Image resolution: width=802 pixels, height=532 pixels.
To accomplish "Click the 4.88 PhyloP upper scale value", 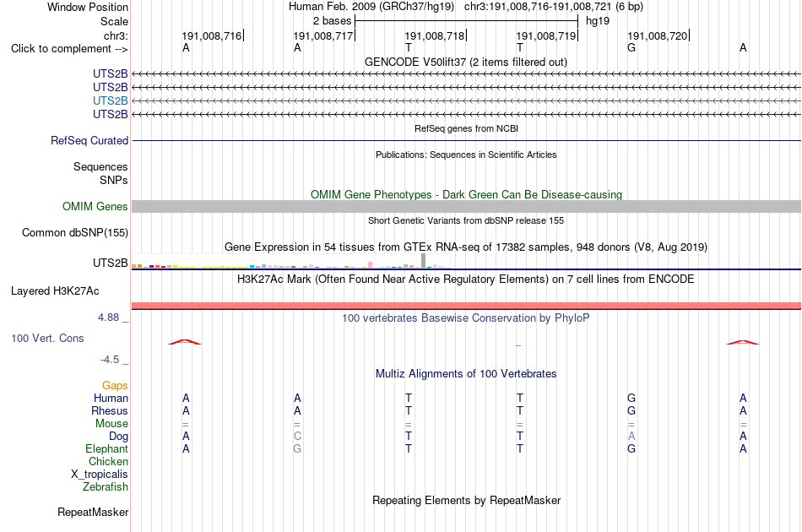I will 108,318.
